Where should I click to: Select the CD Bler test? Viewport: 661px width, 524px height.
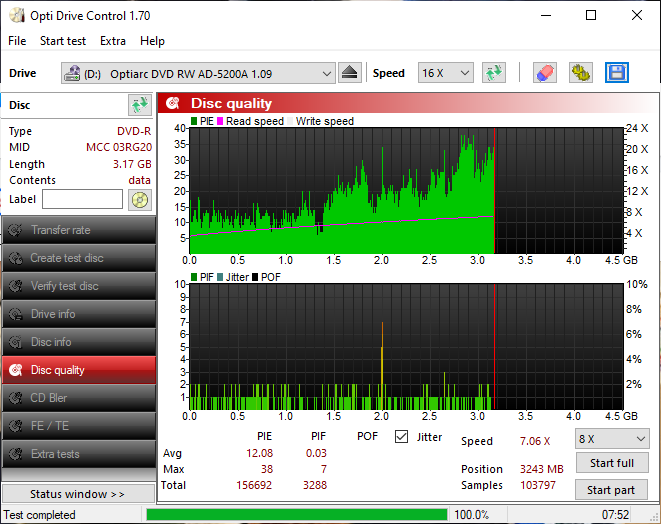(79, 398)
